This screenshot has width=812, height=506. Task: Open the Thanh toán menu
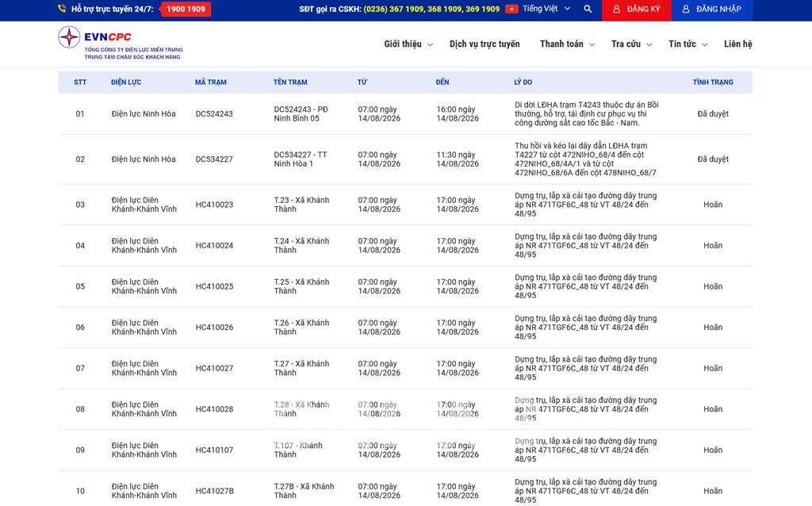pos(561,44)
